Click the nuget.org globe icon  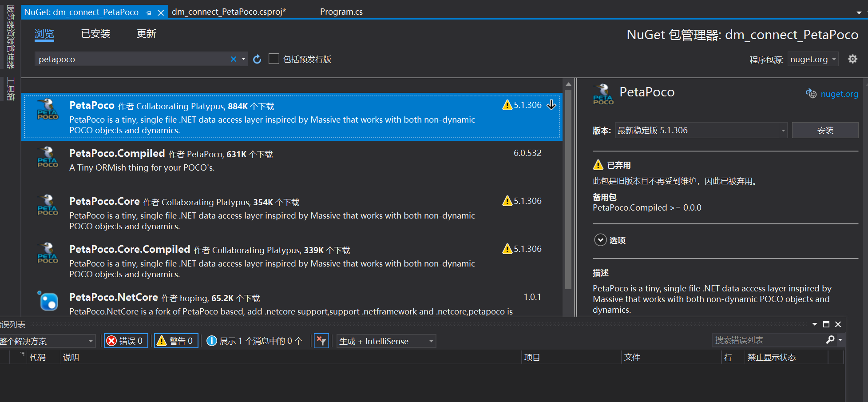[x=811, y=94]
